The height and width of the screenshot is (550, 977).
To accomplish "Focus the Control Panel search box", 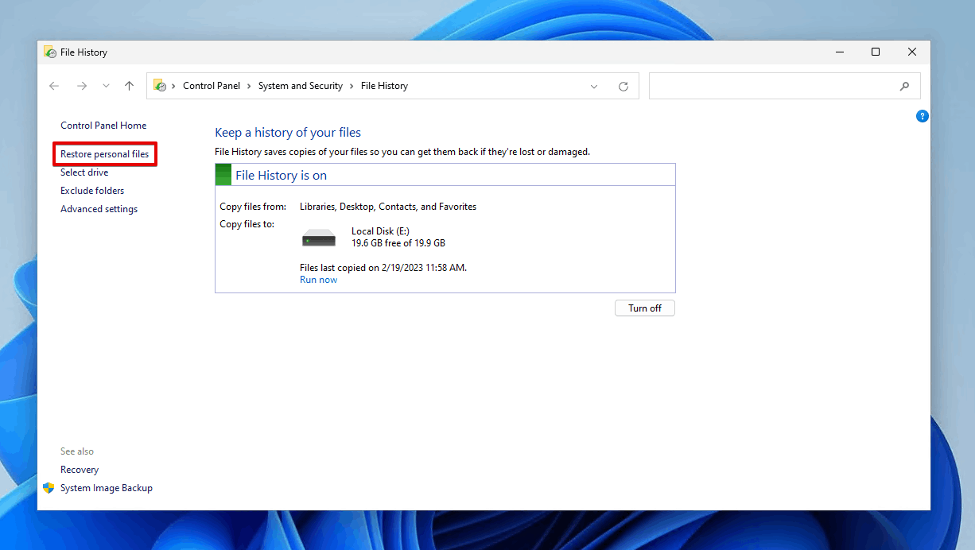I will 784,86.
